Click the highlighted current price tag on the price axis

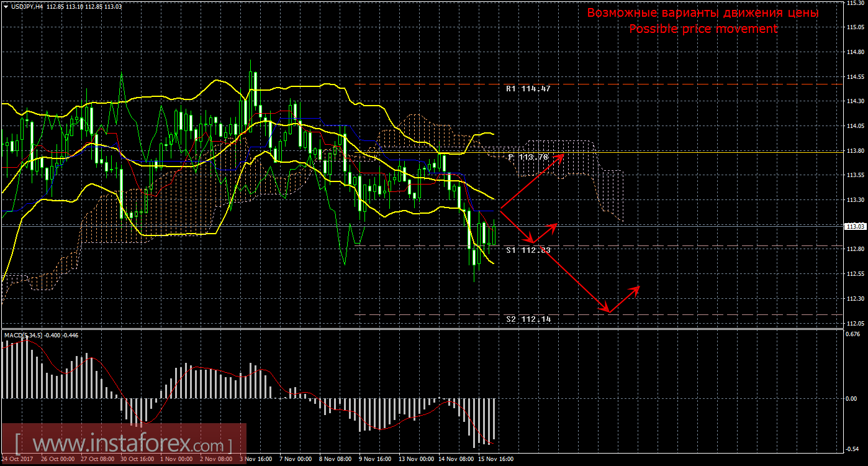click(855, 227)
